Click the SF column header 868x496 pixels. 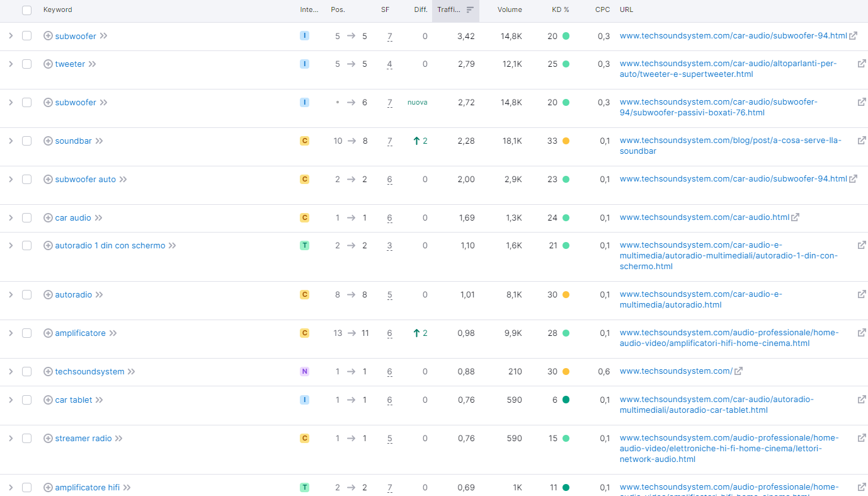(x=385, y=9)
